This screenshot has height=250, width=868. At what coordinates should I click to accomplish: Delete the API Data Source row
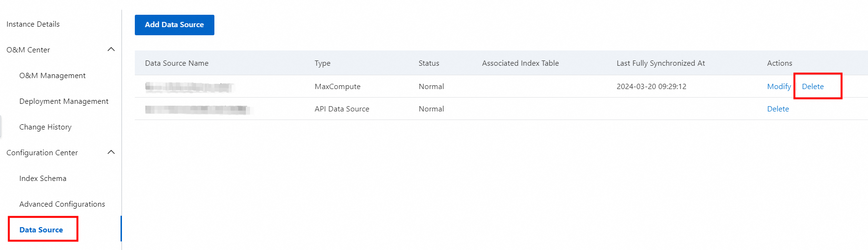pyautogui.click(x=777, y=109)
